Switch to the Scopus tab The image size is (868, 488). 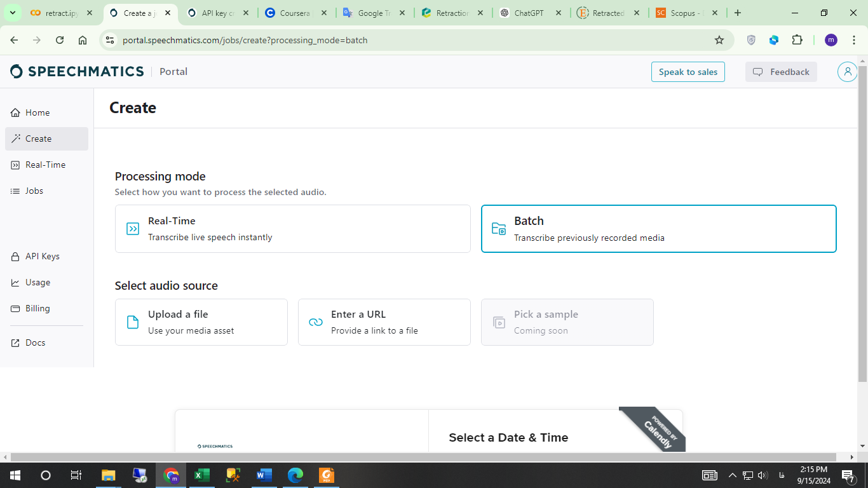tap(687, 13)
